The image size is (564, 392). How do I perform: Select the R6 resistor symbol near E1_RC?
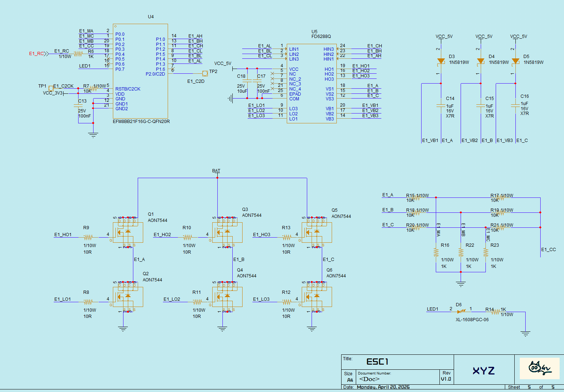78,54
